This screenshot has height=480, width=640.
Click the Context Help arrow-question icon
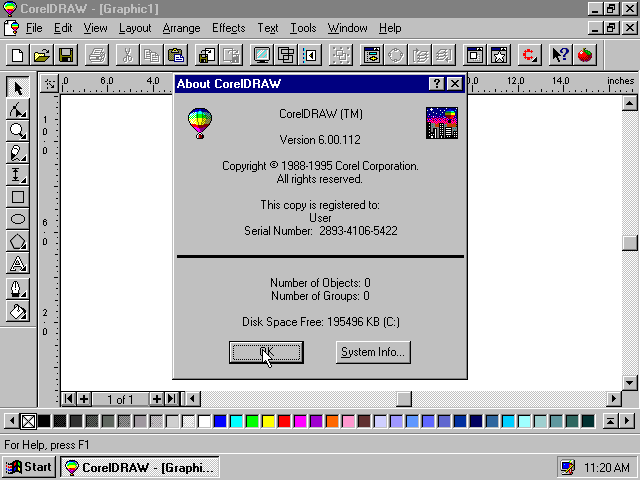point(560,55)
